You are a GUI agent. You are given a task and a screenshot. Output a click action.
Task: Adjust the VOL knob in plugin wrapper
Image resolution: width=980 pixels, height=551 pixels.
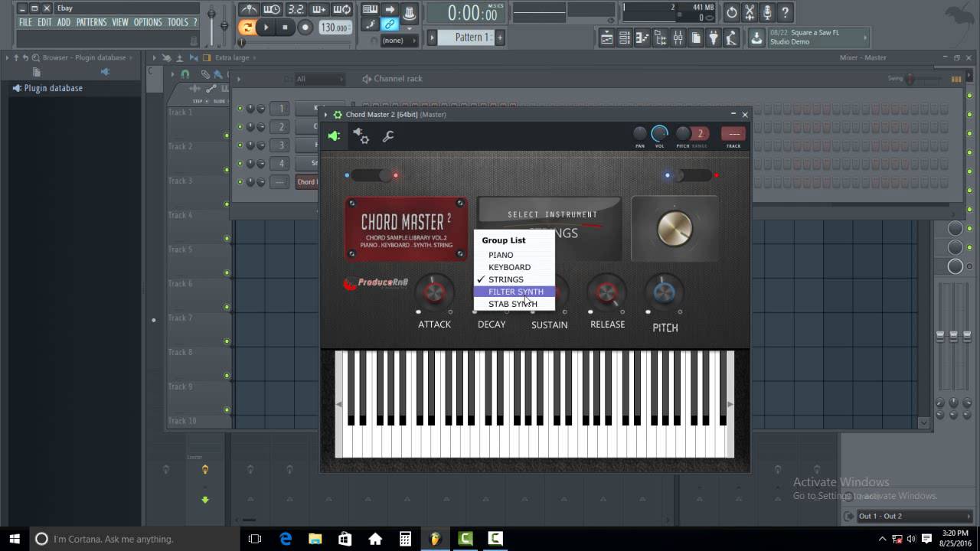[x=659, y=134]
